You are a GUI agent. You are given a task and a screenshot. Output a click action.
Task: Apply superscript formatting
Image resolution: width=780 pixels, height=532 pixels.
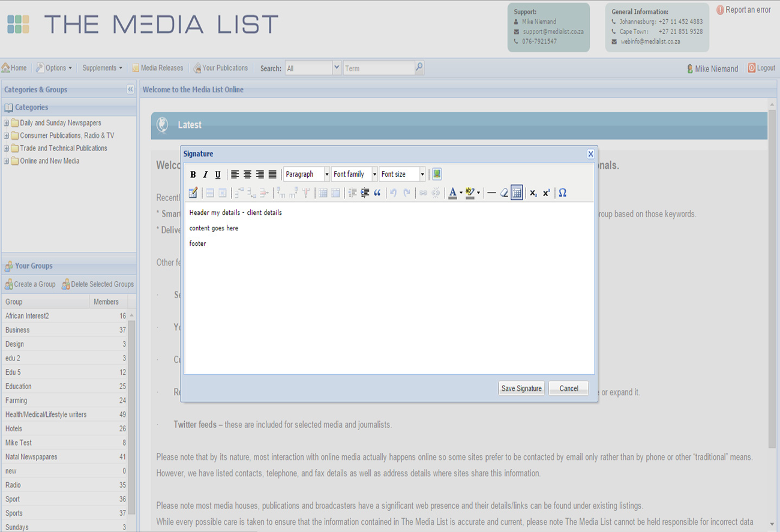click(x=546, y=193)
